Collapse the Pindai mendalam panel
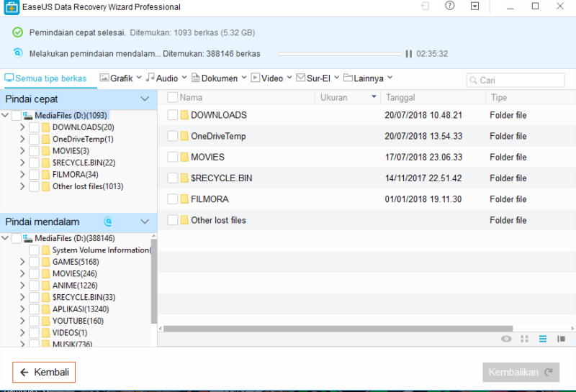Screen dimensions: 576x392 pyautogui.click(x=145, y=222)
